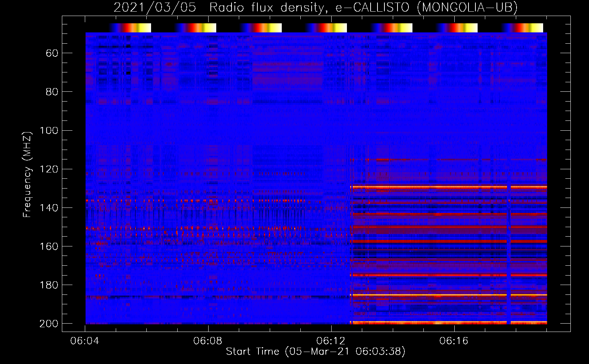
Task: Click the 06:12 time tick label
Action: (x=331, y=341)
